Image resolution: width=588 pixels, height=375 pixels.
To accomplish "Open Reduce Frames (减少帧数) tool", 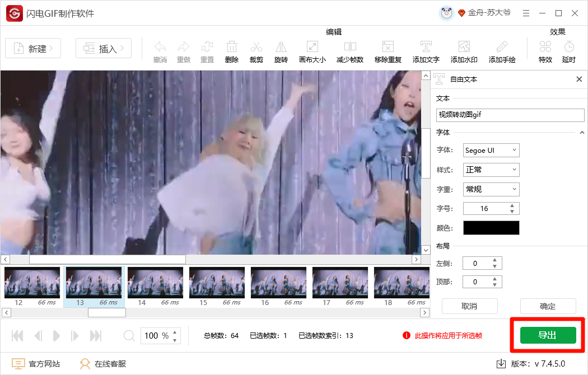I will point(350,51).
